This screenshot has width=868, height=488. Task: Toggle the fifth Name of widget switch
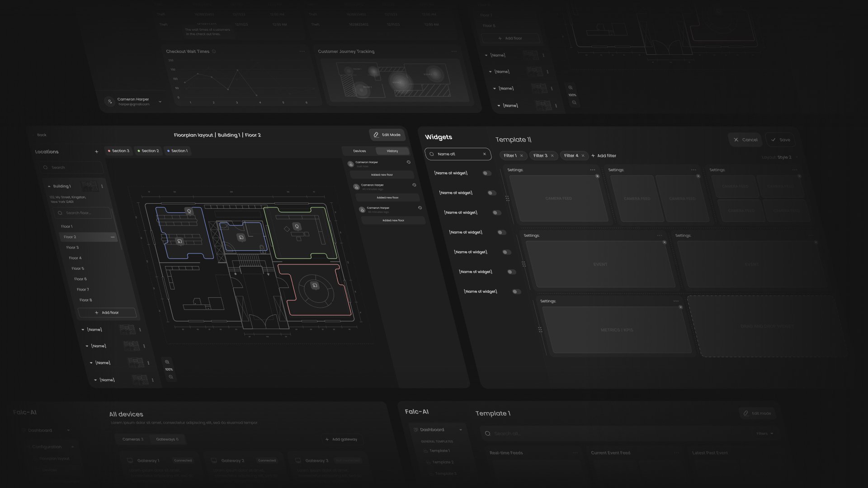coord(507,252)
